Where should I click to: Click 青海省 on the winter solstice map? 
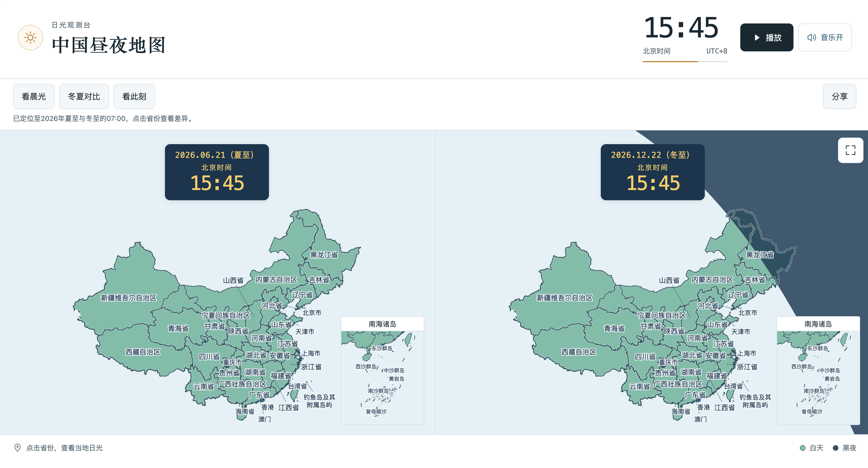[x=614, y=328]
